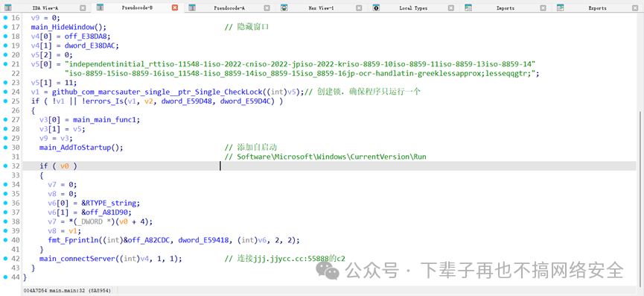Click the Imports tab icon
The height and width of the screenshot is (296, 644).
coord(468,7)
